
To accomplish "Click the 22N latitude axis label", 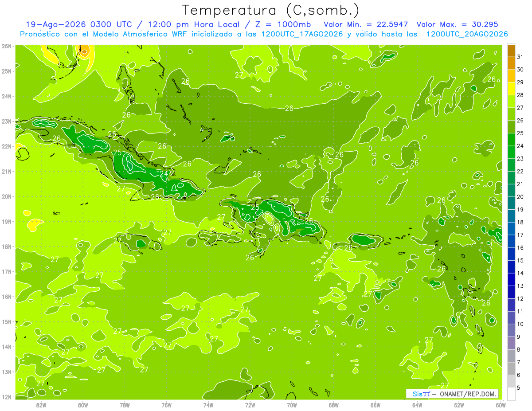I will pos(7,146).
